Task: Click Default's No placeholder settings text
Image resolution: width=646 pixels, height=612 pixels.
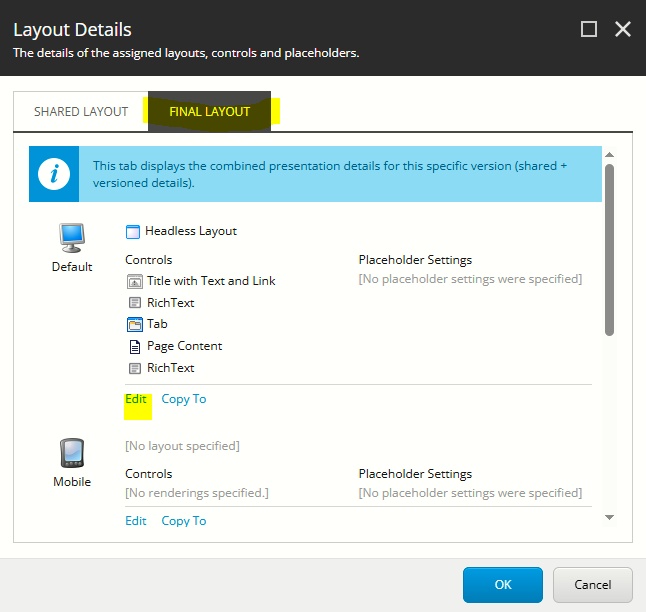Action: (470, 279)
